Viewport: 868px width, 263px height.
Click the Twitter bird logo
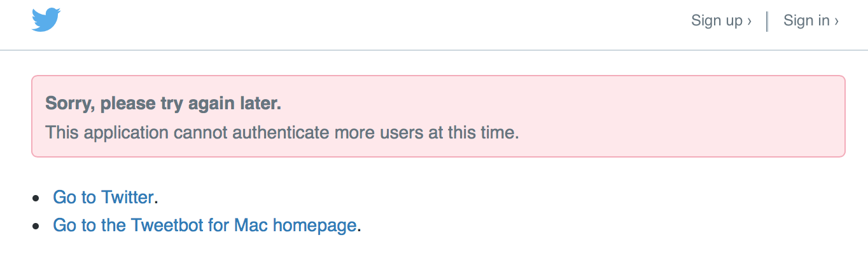[x=46, y=20]
